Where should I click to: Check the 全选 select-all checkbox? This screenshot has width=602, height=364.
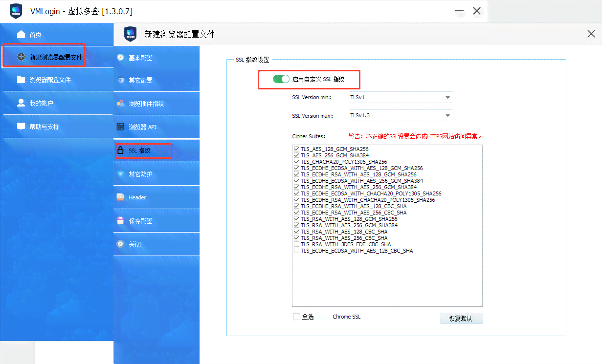(296, 316)
